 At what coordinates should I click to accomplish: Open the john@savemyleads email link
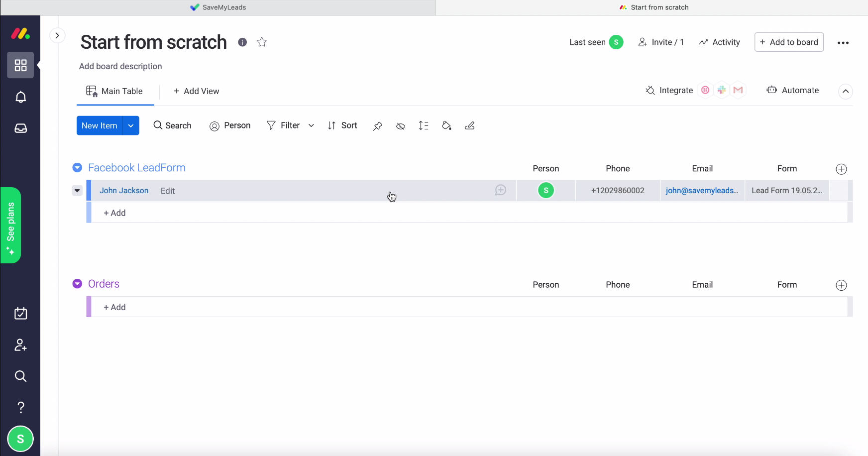702,191
